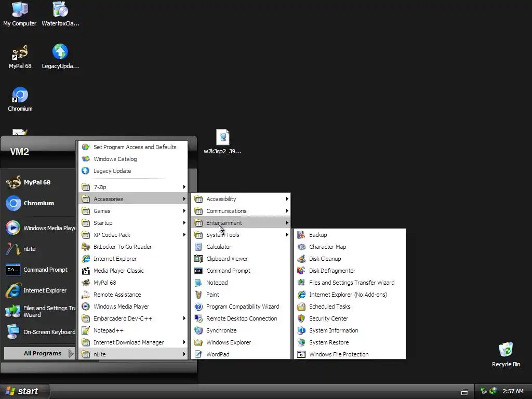532x399 pixels.
Task: Expand the XP Codec Pack submenu
Action: click(x=133, y=235)
